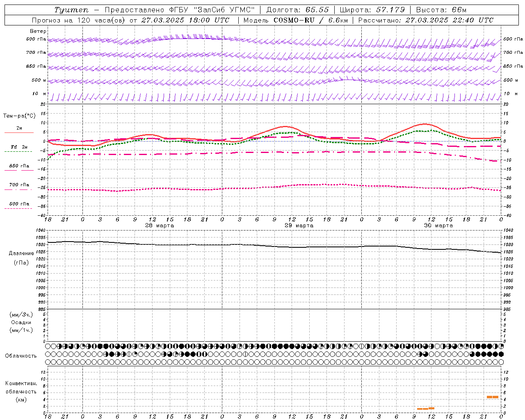Click the "Td 2м" dew point legend label
Viewport: 525px width, 420px height.
pos(19,147)
